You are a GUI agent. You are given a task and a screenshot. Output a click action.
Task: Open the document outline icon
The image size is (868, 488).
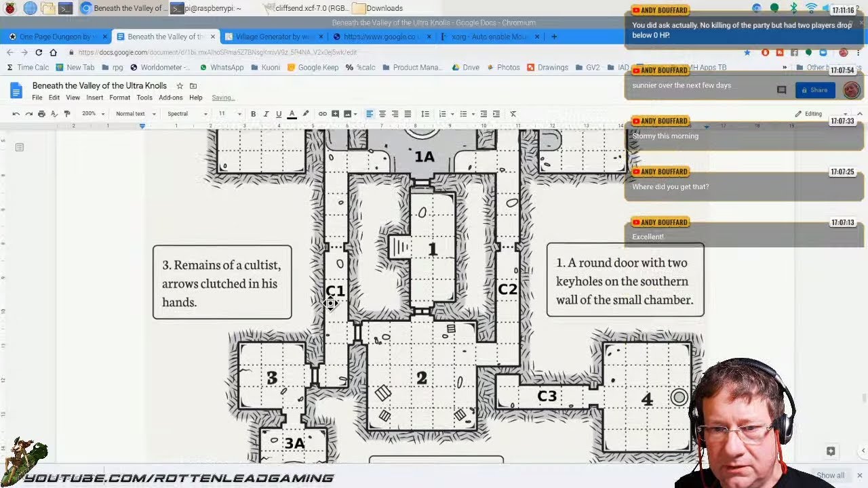point(20,147)
